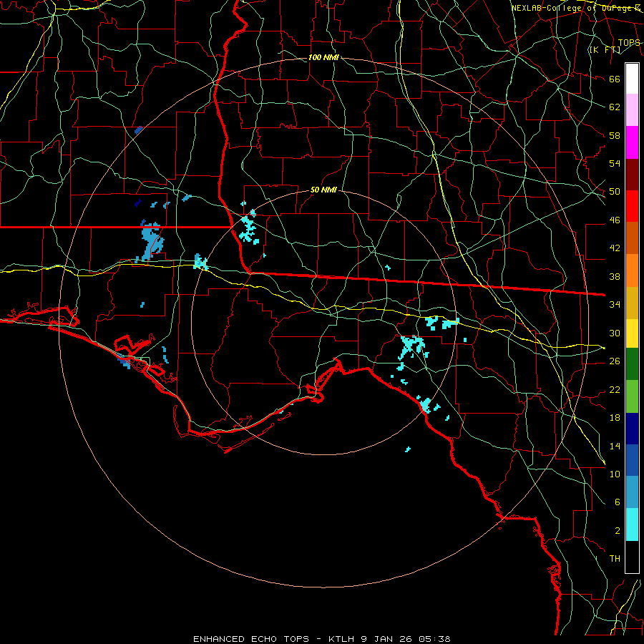Click the legend value '26'
The image size is (644, 644).
tap(615, 361)
